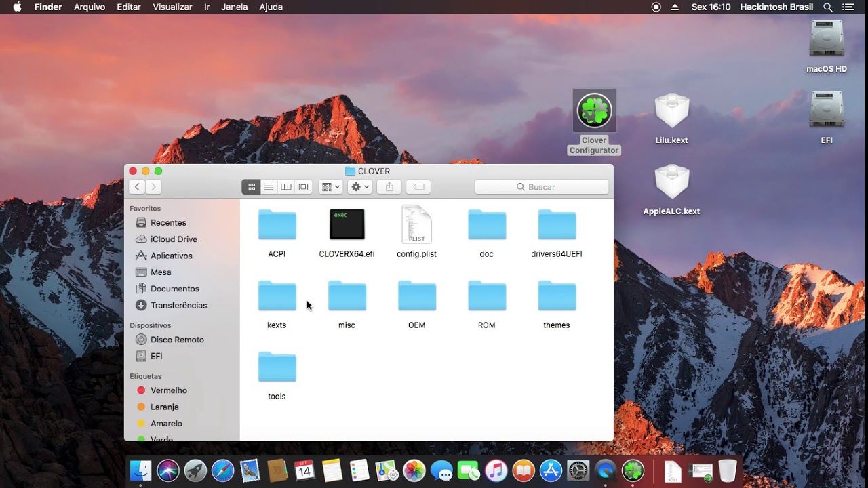Viewport: 868px width, 488px height.
Task: Open the Trash in the Dock
Action: click(728, 470)
